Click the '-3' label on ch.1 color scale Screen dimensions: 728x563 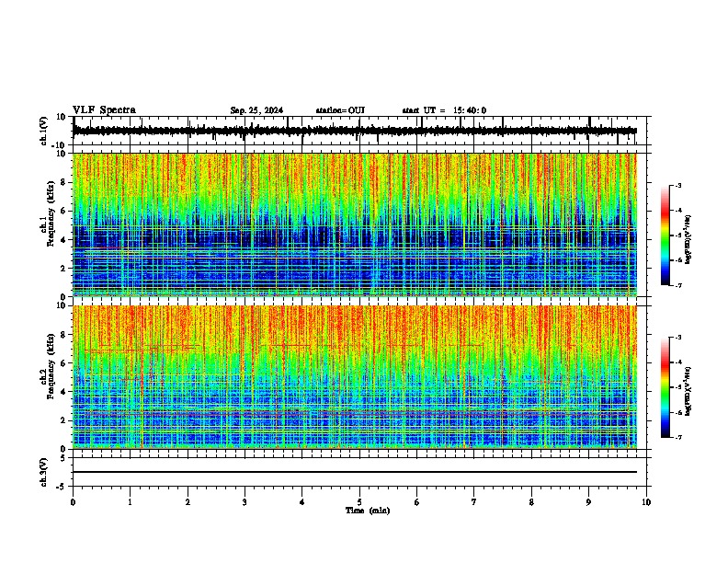pyautogui.click(x=677, y=185)
